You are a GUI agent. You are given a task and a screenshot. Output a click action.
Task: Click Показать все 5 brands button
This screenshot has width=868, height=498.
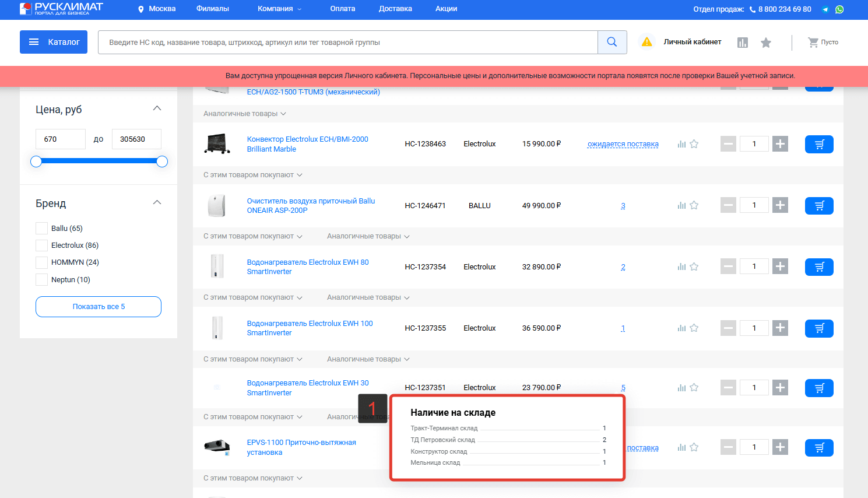point(99,307)
